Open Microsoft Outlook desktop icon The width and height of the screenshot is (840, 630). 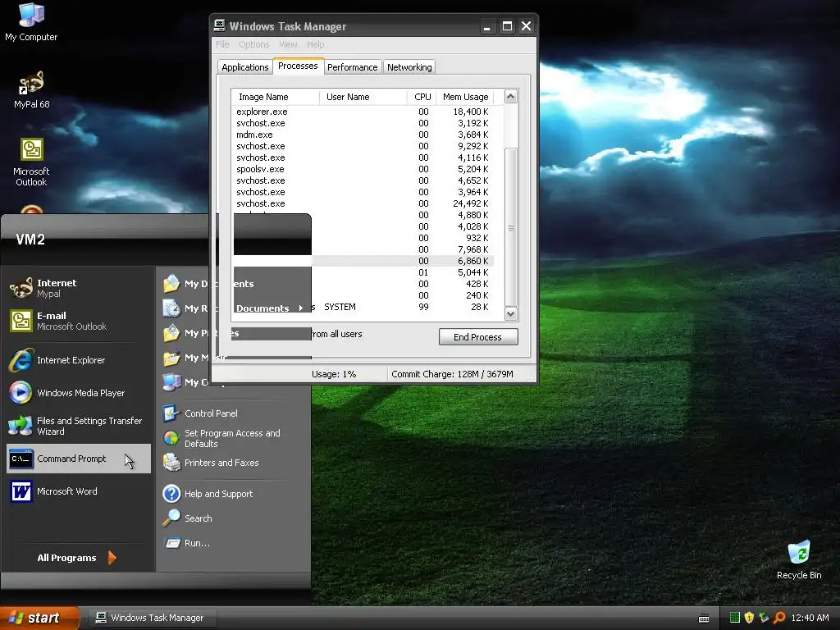[31, 162]
